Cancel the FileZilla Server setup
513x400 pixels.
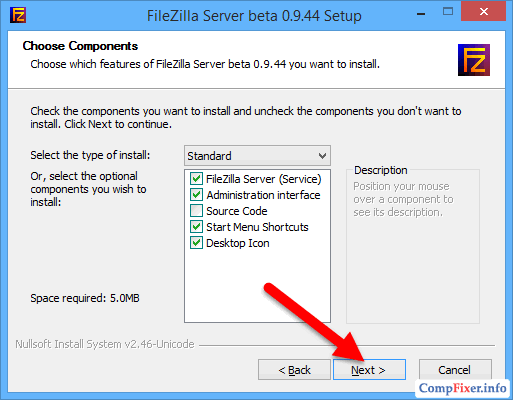click(455, 370)
